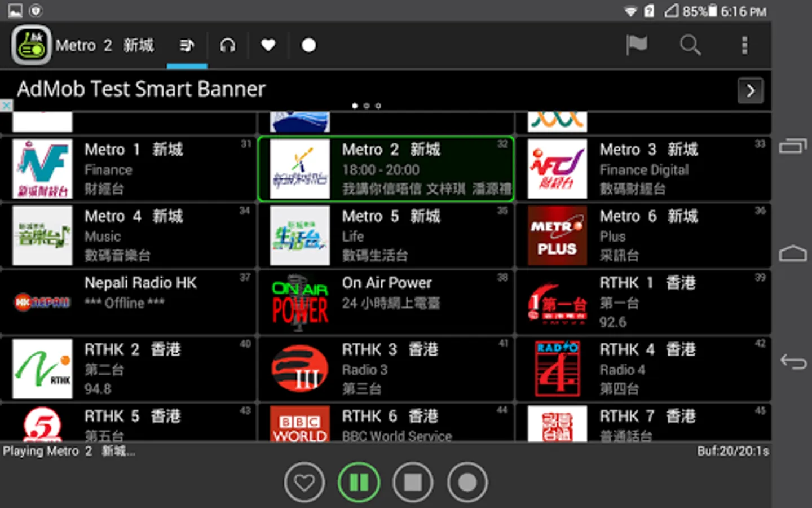Image resolution: width=812 pixels, height=508 pixels.
Task: Click the "Radio 4" subtitle text
Action: point(623,370)
